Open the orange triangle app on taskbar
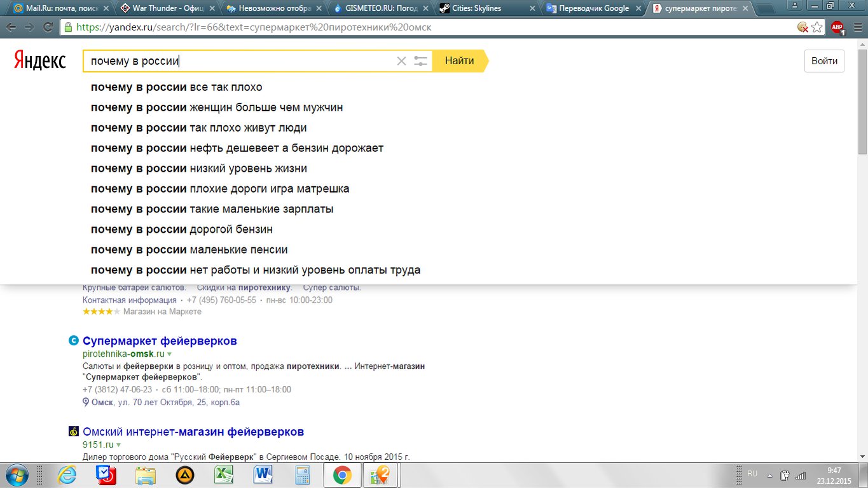The height and width of the screenshot is (489, 868). [184, 475]
